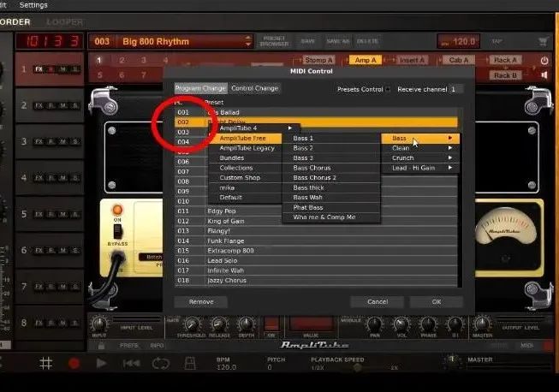Click the DELETE preset button

[367, 41]
